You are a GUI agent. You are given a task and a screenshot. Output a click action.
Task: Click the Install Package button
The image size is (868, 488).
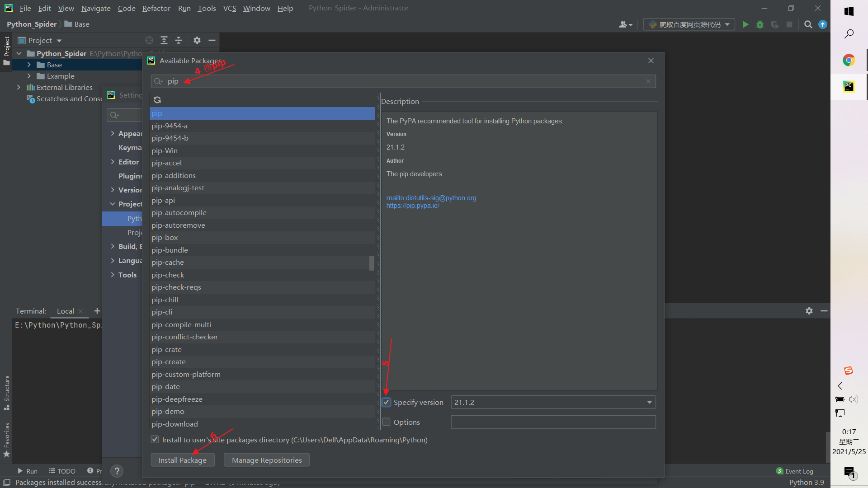pyautogui.click(x=182, y=460)
